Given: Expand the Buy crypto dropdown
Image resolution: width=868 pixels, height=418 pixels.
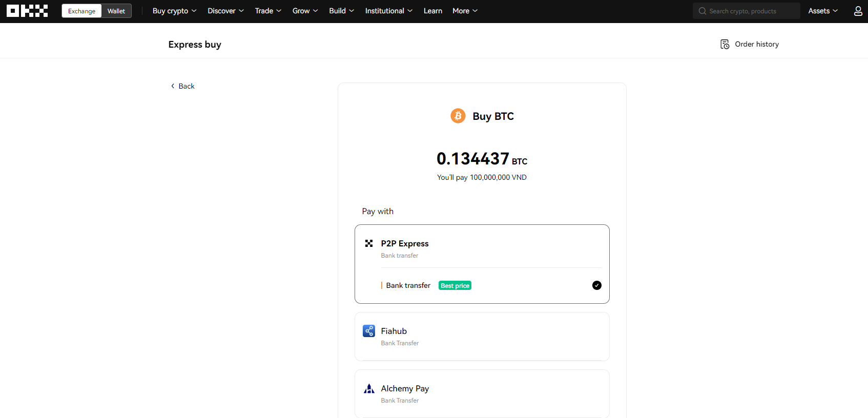Looking at the screenshot, I should click(x=174, y=11).
